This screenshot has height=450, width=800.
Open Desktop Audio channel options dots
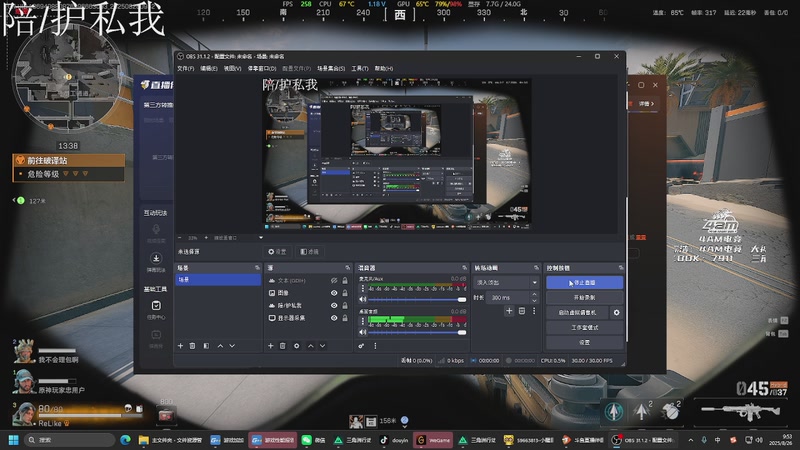pyautogui.click(x=363, y=321)
